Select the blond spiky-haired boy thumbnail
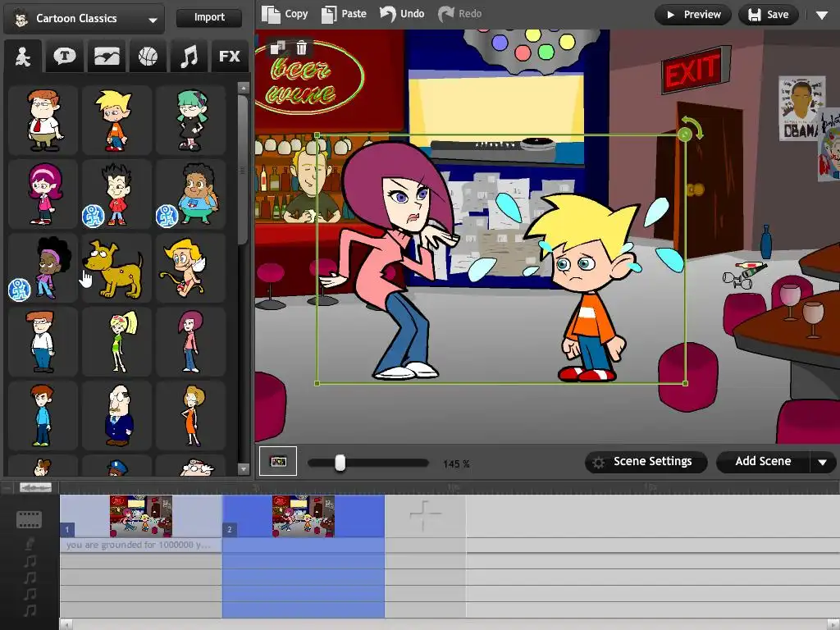 [116, 121]
